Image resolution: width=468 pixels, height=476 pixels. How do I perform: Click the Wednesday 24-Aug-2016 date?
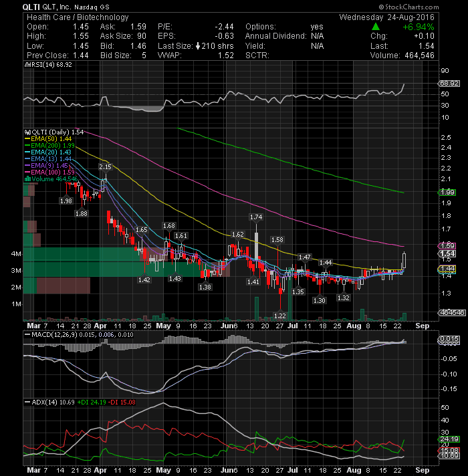pyautogui.click(x=386, y=17)
